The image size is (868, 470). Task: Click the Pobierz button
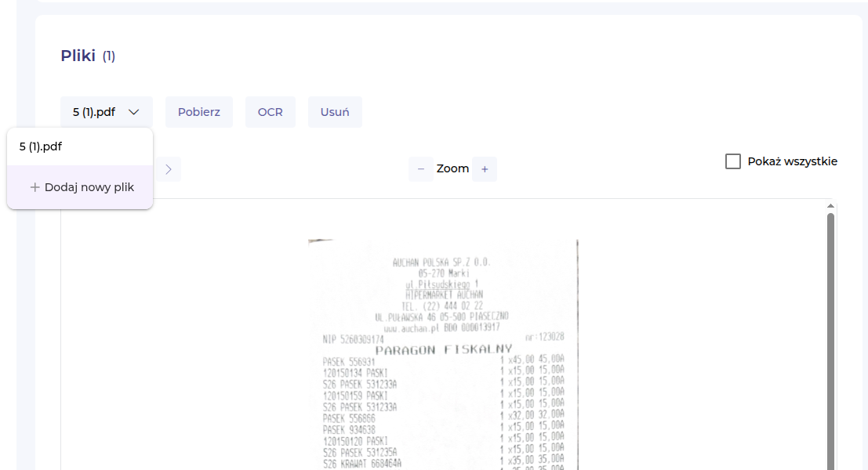198,112
